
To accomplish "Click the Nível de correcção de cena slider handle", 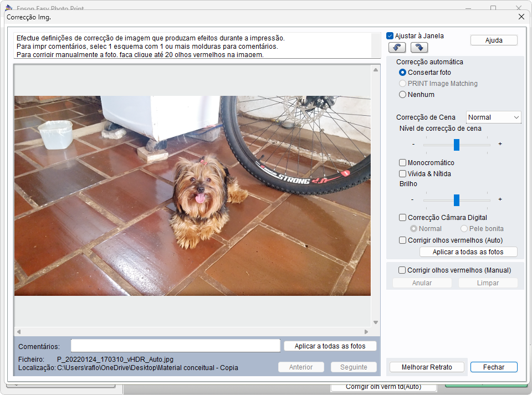I will point(456,145).
